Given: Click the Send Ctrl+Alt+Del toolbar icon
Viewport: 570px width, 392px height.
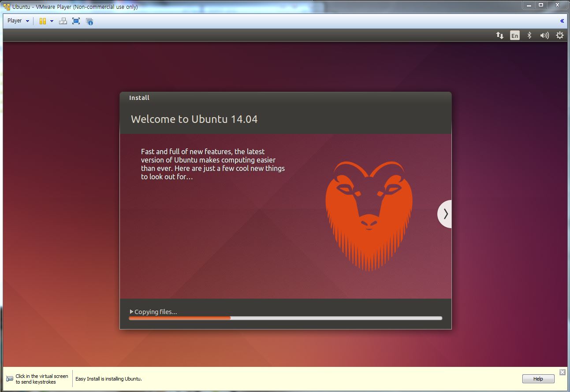Looking at the screenshot, I should [x=63, y=21].
